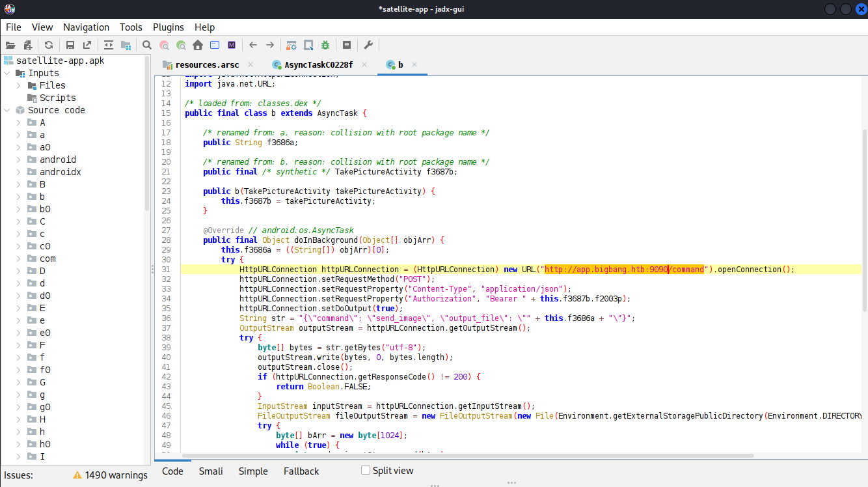868x487 pixels.
Task: Select the g0 package row
Action: pyautogui.click(x=45, y=407)
